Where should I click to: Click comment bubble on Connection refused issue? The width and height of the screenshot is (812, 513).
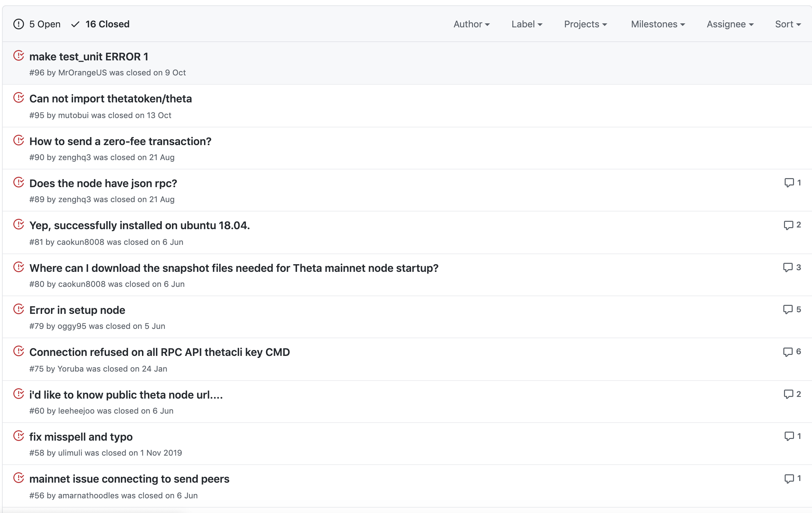tap(787, 352)
